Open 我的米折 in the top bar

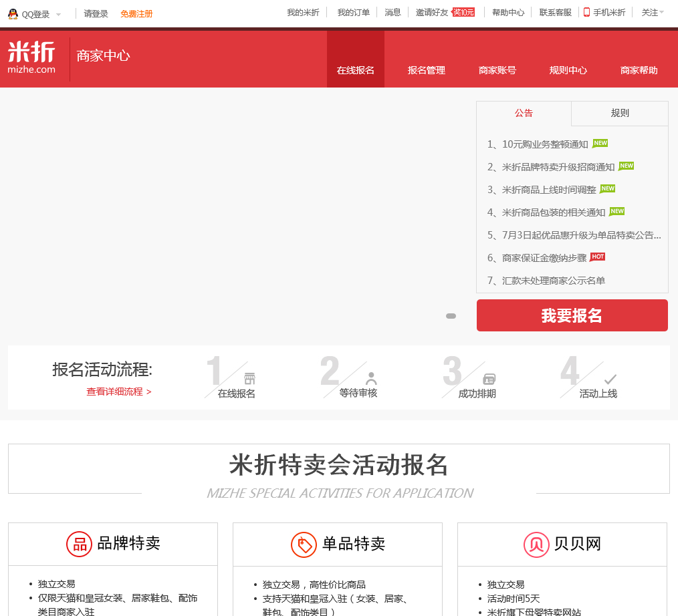pos(303,13)
